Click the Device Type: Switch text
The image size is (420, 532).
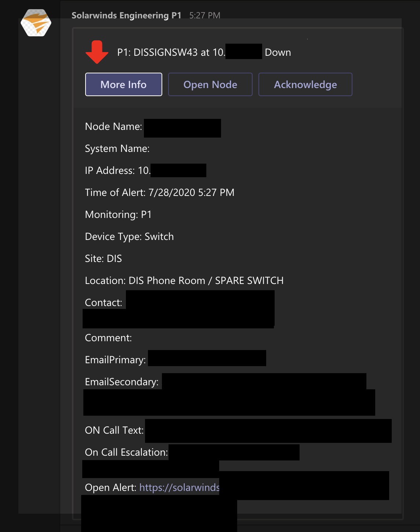pos(129,237)
